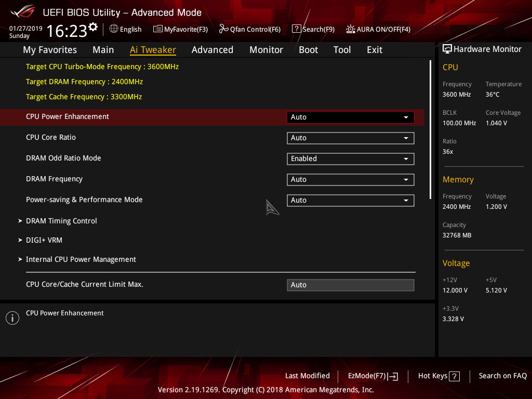This screenshot has height=399, width=532.
Task: Select the CPU Core Ratio label
Action: point(51,137)
